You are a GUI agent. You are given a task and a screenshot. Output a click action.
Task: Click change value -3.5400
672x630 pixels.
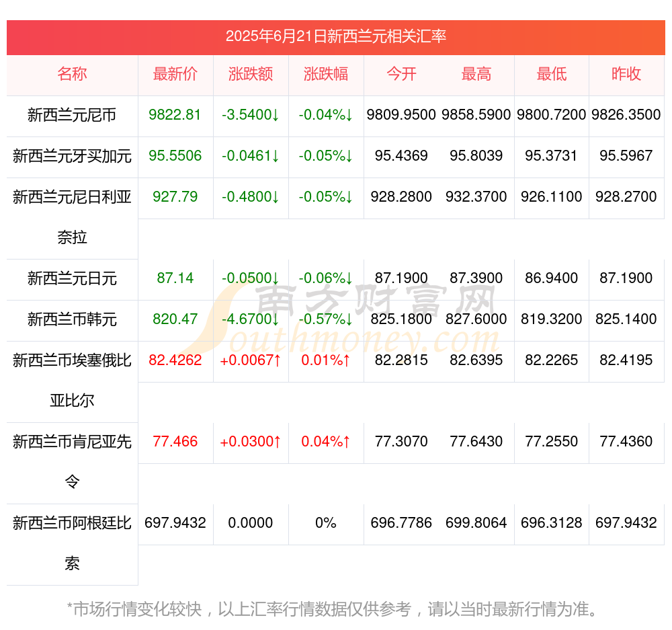click(250, 114)
